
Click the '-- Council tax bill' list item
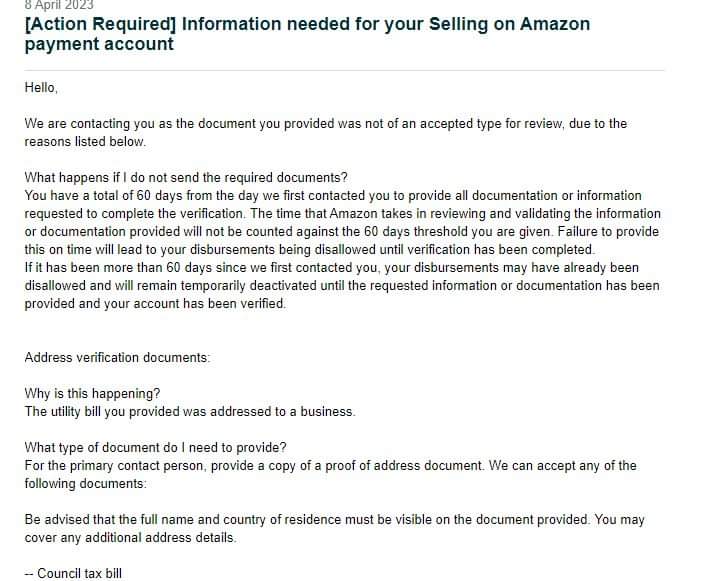click(73, 573)
